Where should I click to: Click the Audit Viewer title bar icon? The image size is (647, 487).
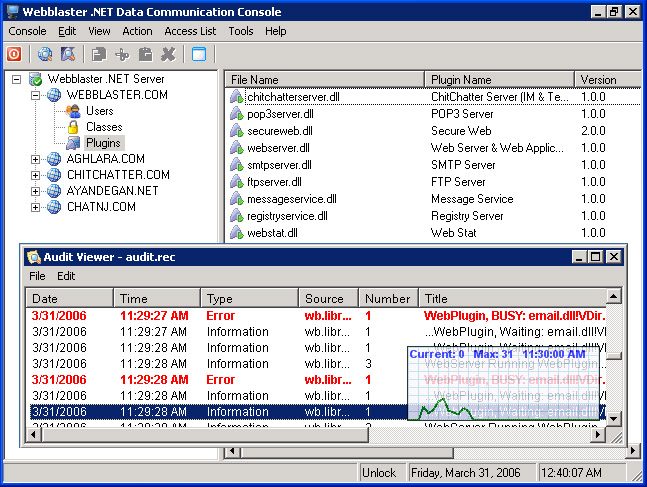(34, 257)
